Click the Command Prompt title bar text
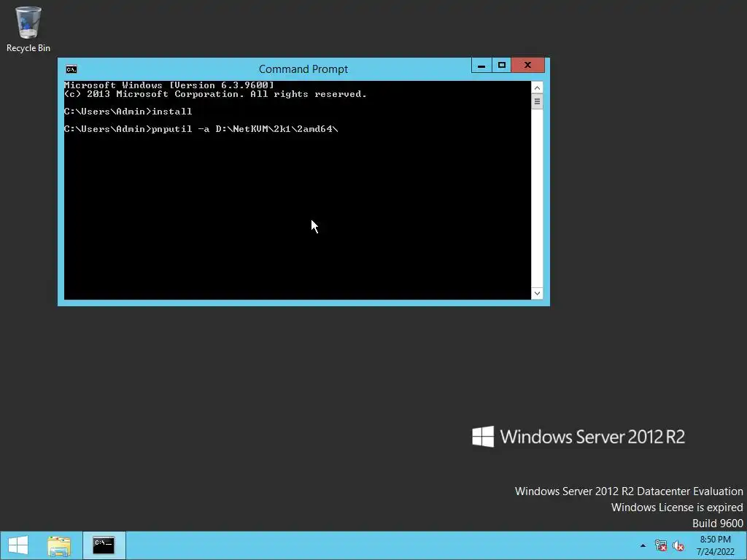 (303, 69)
